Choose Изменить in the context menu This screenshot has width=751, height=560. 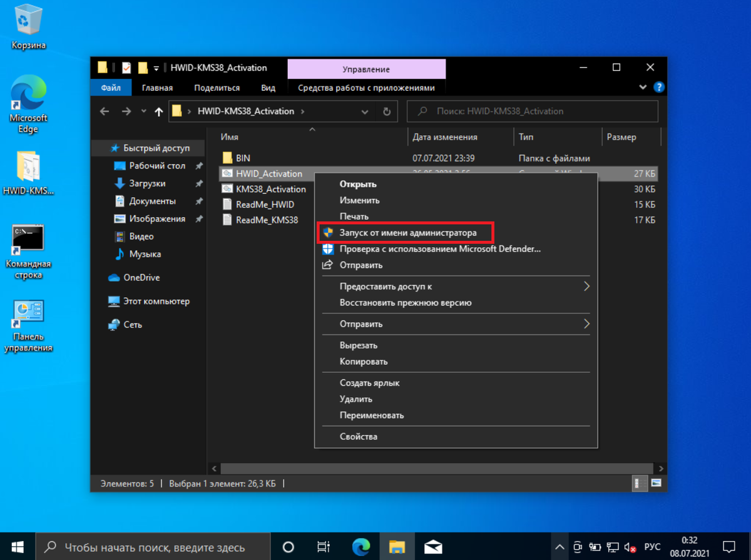[x=359, y=200]
